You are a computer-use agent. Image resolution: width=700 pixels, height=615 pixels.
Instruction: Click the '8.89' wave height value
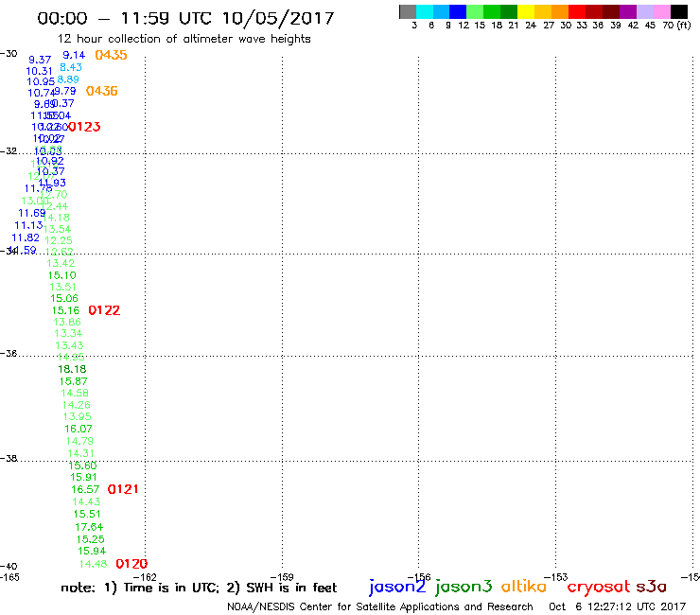point(68,79)
